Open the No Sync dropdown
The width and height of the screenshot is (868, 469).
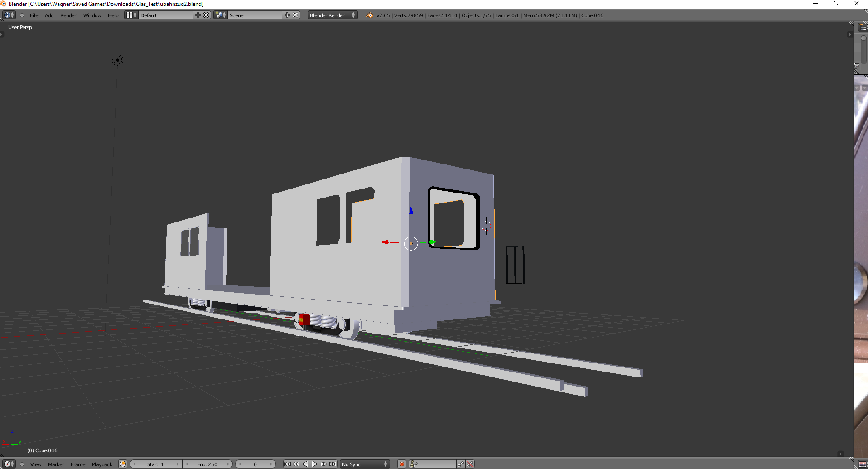coord(365,464)
